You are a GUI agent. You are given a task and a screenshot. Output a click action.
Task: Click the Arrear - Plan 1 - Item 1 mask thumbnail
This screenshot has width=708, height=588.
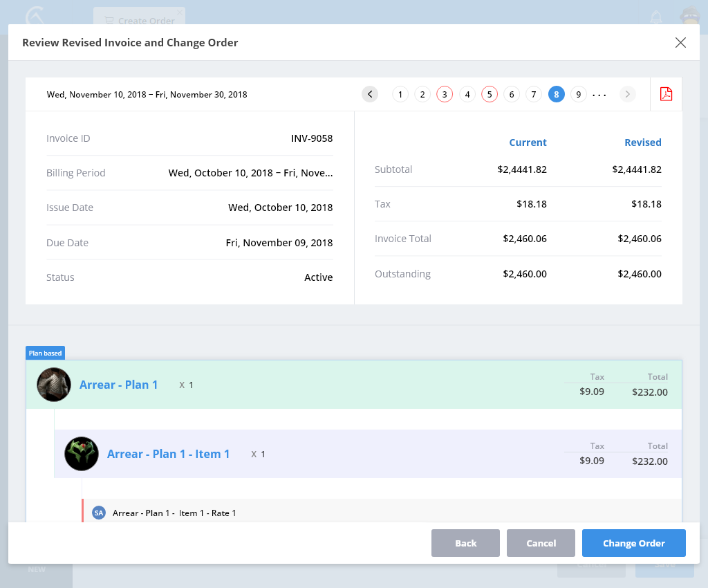82,454
